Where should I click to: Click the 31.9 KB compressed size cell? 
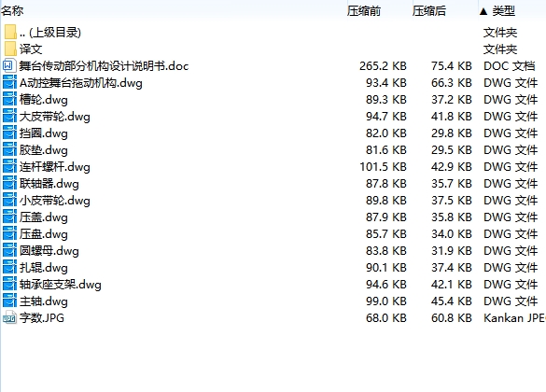point(452,251)
